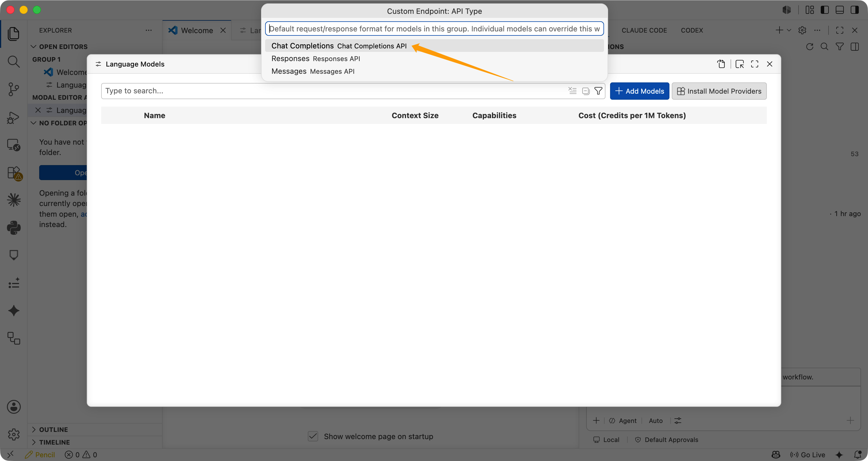Open the Agent mode picker
This screenshot has height=461, width=868.
coord(623,421)
